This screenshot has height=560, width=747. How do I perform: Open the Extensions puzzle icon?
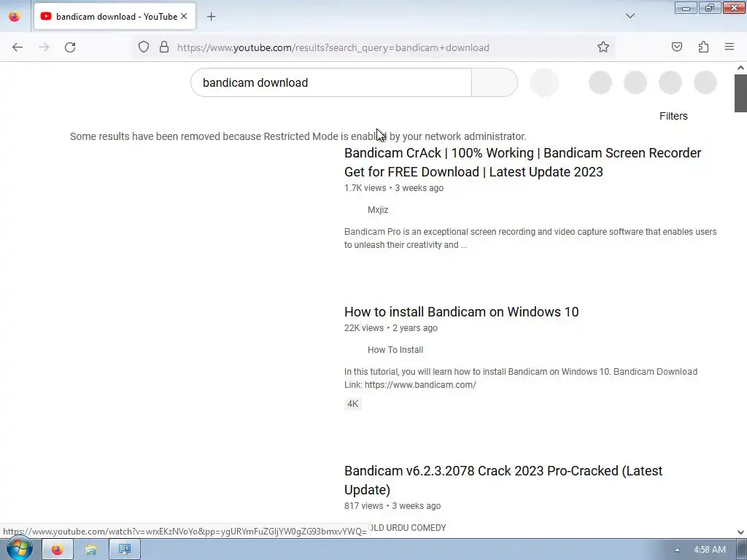(703, 47)
